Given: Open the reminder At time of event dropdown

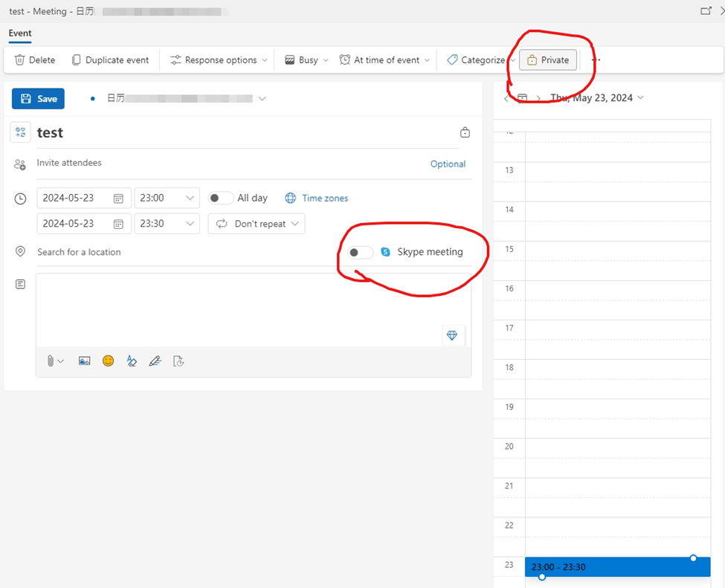Looking at the screenshot, I should pyautogui.click(x=384, y=60).
